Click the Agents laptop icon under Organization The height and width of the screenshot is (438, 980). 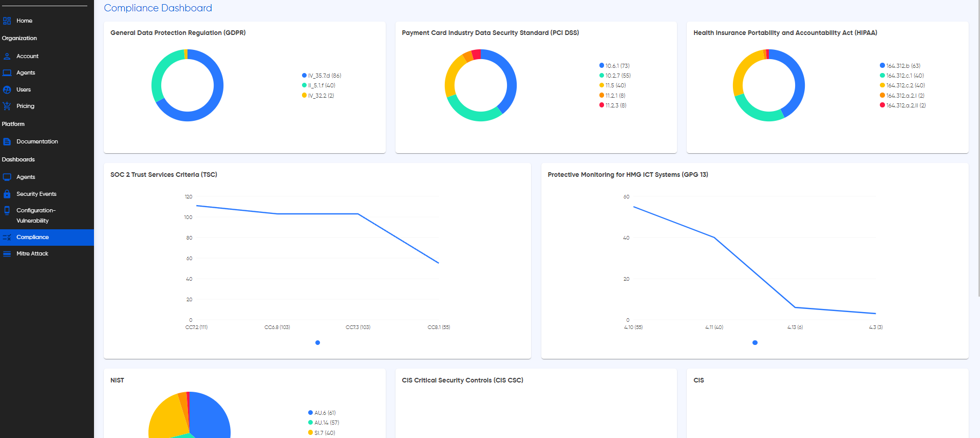pyautogui.click(x=7, y=72)
